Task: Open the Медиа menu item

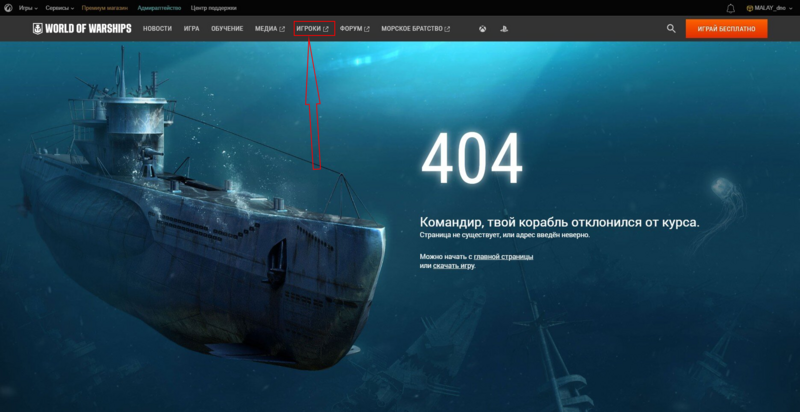Action: (270, 29)
